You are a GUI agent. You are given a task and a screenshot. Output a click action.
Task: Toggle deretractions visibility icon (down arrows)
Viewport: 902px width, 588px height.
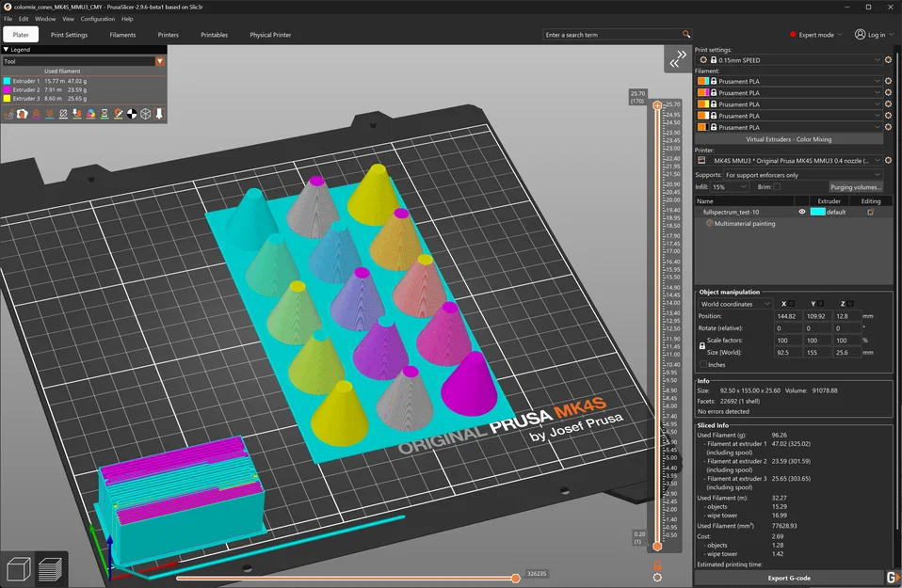coord(50,114)
